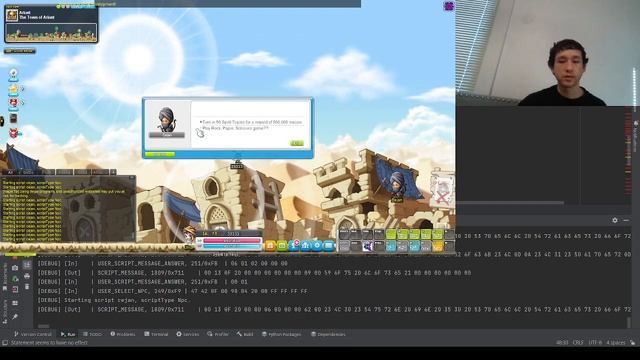Open the Problems tool window tab
Image resolution: width=640 pixels, height=360 pixels.
pyautogui.click(x=122, y=334)
